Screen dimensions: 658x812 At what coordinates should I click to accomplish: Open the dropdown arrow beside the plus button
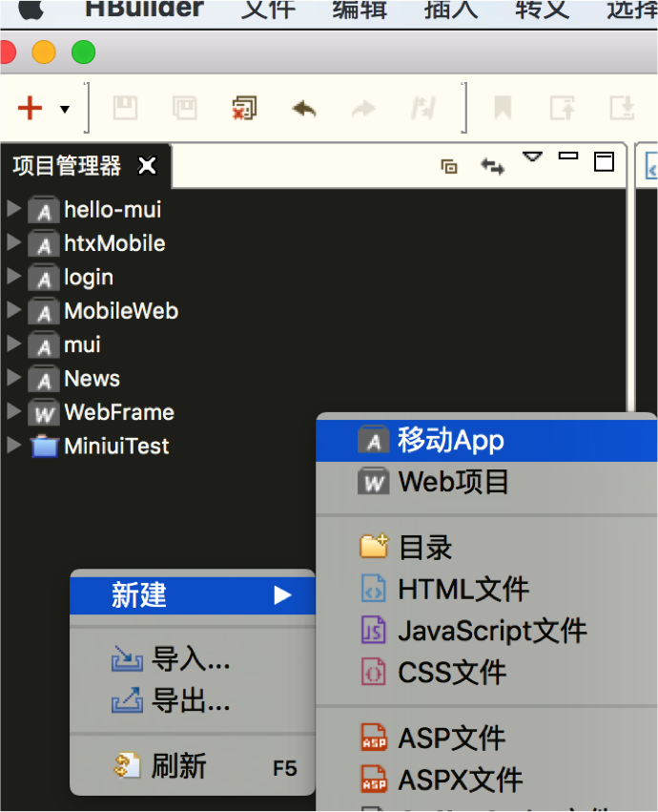click(x=65, y=110)
